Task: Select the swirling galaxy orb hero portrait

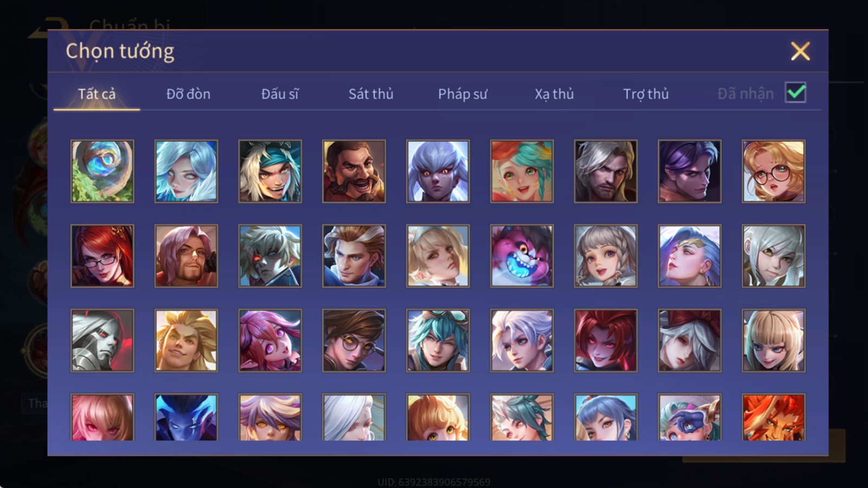Action: click(x=102, y=171)
